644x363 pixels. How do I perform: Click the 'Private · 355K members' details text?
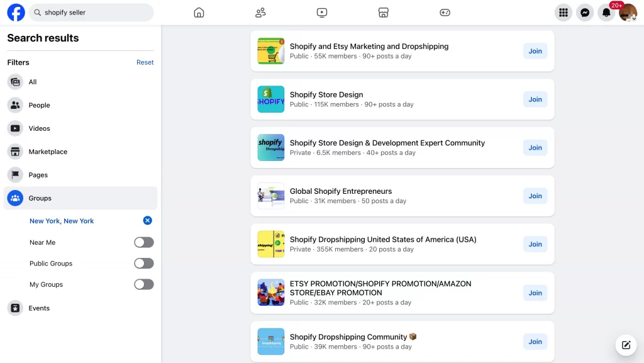[x=352, y=249]
